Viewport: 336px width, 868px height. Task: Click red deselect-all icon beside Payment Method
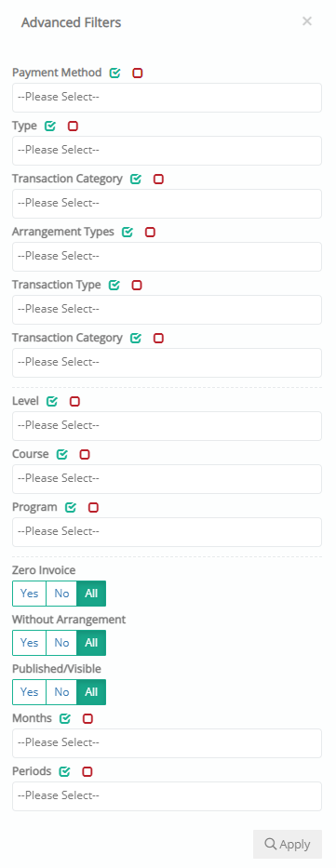(137, 73)
